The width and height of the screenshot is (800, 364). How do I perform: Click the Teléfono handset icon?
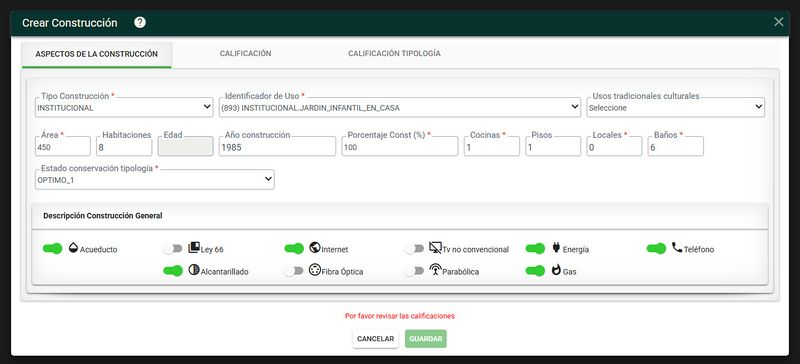pos(677,248)
